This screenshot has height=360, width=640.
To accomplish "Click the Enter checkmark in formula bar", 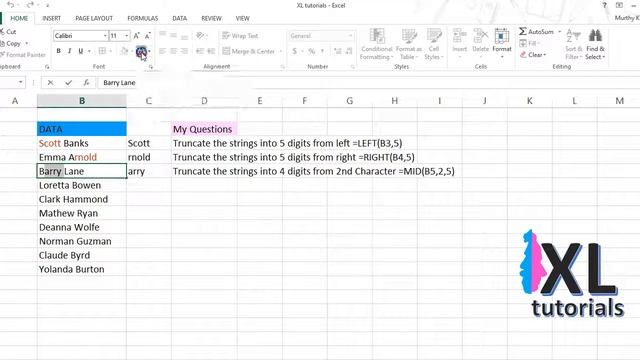I will 68,82.
